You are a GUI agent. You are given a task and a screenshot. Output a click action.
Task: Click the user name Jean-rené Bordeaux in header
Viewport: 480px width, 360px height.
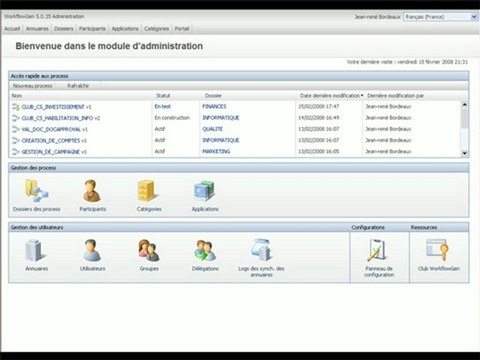coord(377,17)
